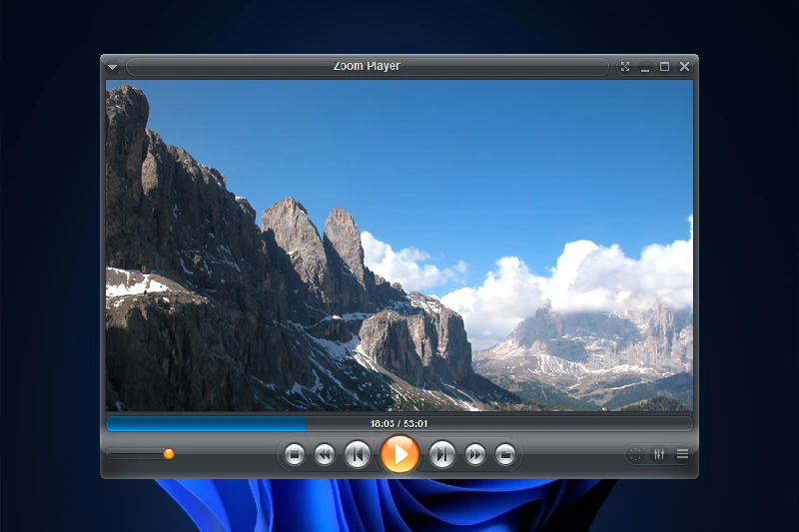Click the orange volume slider knob

point(169,453)
